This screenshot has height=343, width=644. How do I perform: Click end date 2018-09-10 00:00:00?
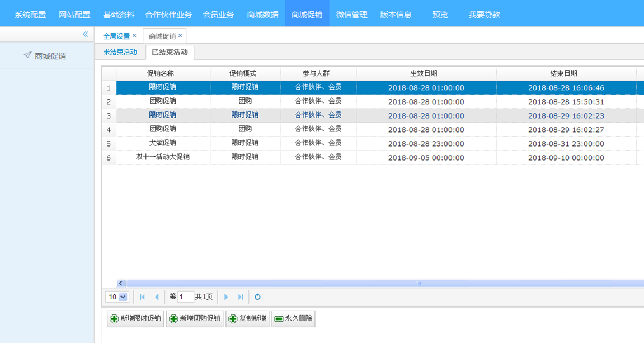point(566,158)
